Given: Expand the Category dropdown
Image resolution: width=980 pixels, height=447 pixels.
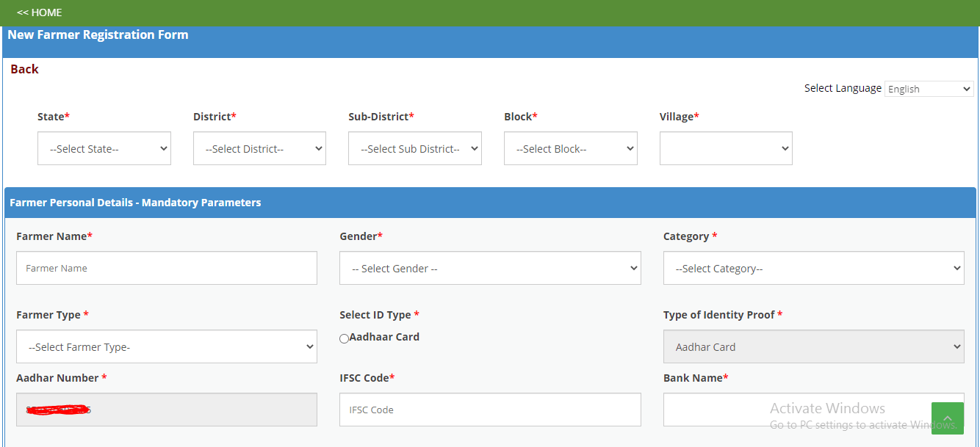Looking at the screenshot, I should point(813,269).
